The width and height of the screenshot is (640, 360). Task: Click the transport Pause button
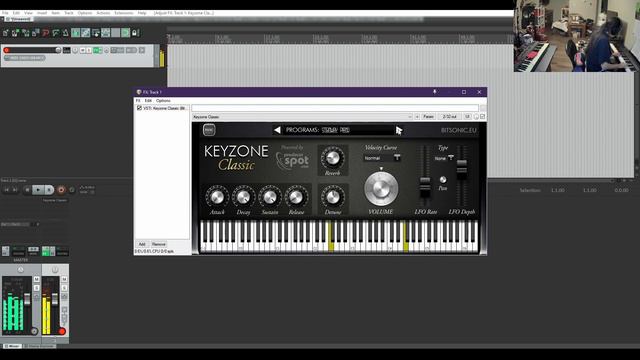[x=49, y=190]
